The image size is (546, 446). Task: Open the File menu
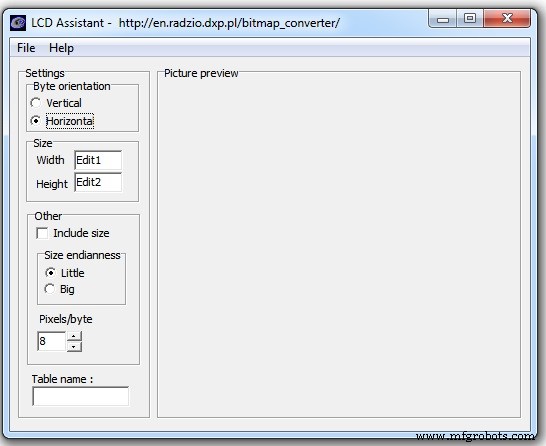click(x=26, y=48)
